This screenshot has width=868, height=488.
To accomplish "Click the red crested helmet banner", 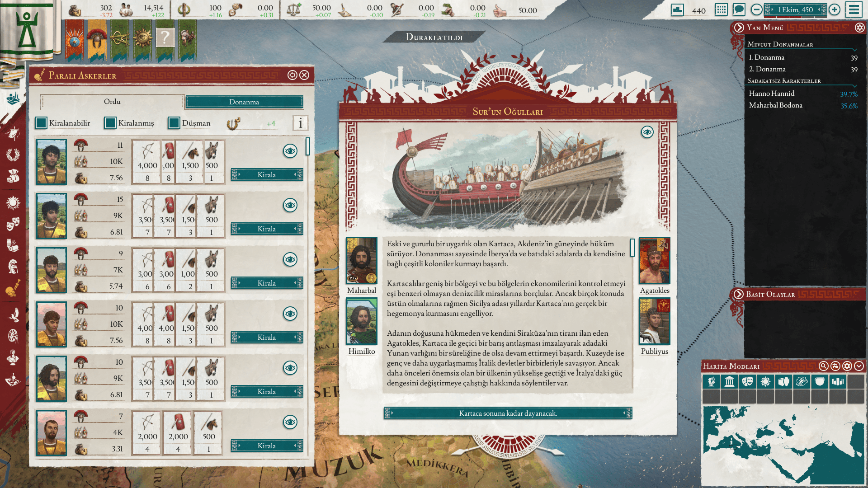I will pyautogui.click(x=97, y=40).
